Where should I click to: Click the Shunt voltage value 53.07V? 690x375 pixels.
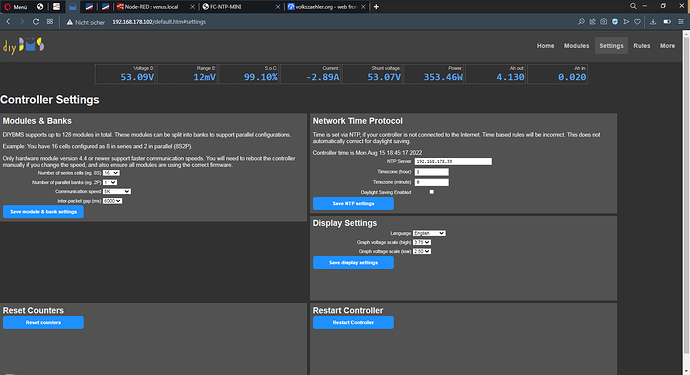pos(384,77)
